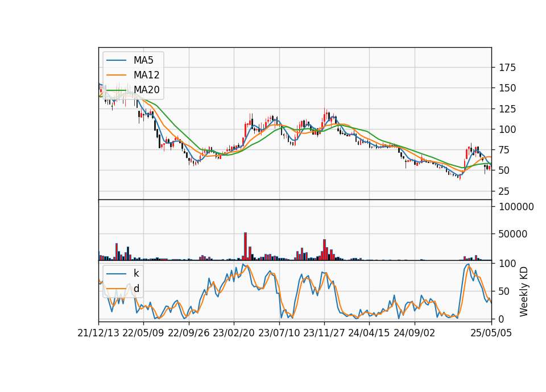Click the 22/09/26 date tick label
The height and width of the screenshot is (392, 546).
coord(189,333)
